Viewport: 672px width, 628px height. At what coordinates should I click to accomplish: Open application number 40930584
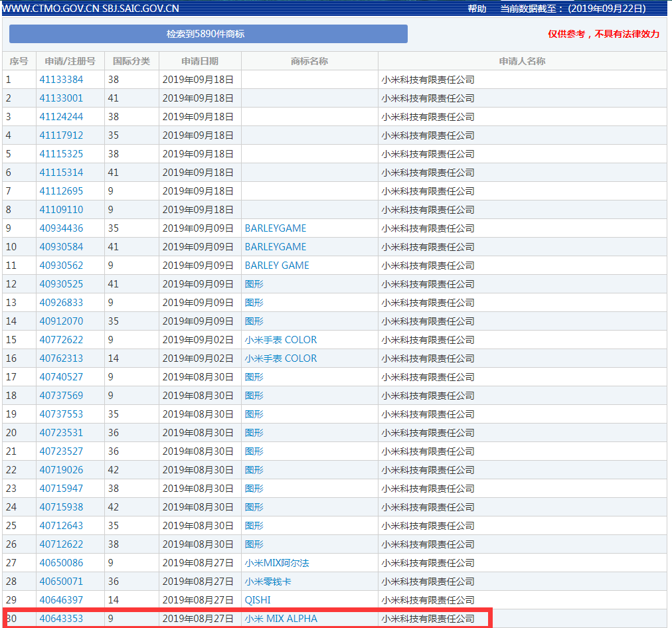coord(61,247)
